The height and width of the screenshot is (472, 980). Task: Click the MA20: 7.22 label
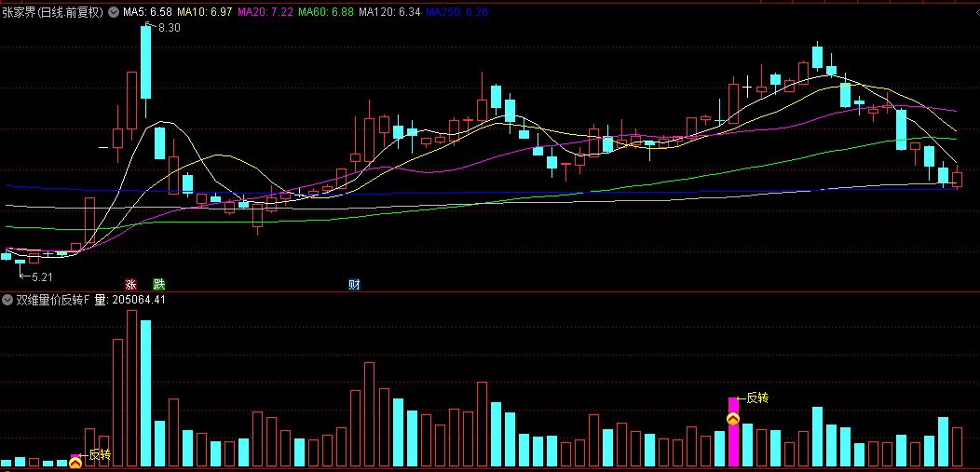[x=265, y=12]
